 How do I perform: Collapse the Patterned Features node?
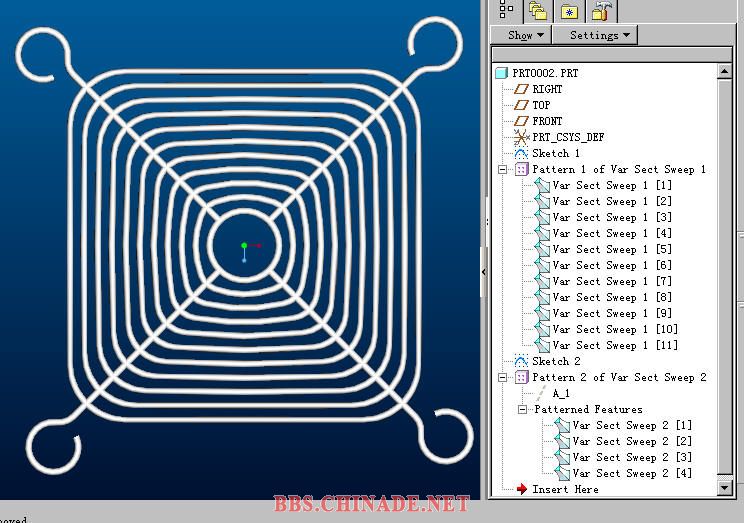pos(523,410)
